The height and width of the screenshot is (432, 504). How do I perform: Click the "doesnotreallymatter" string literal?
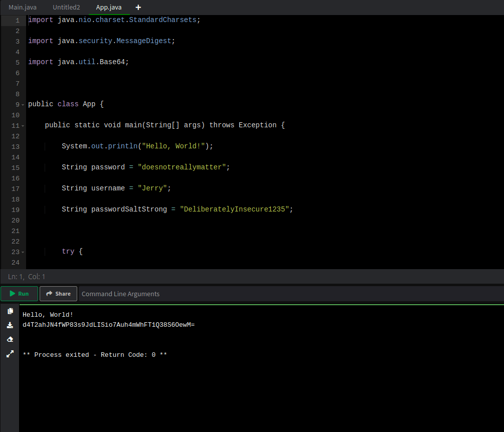182,167
